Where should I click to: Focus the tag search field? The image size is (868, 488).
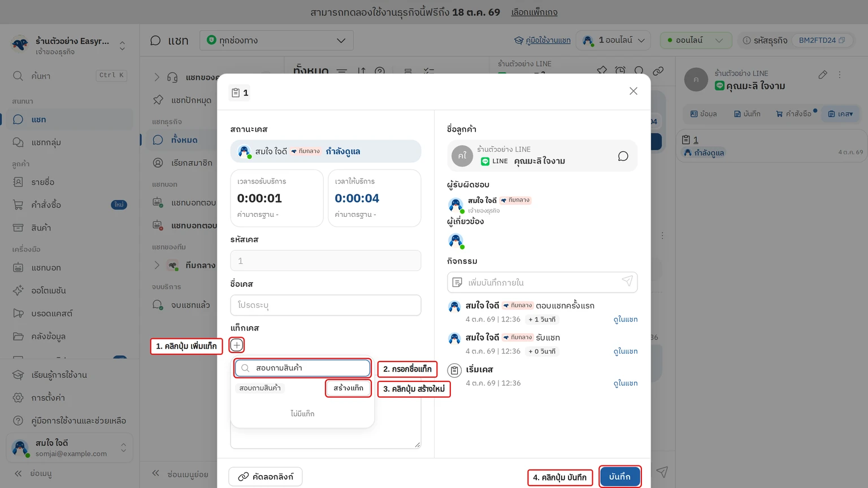click(x=303, y=368)
